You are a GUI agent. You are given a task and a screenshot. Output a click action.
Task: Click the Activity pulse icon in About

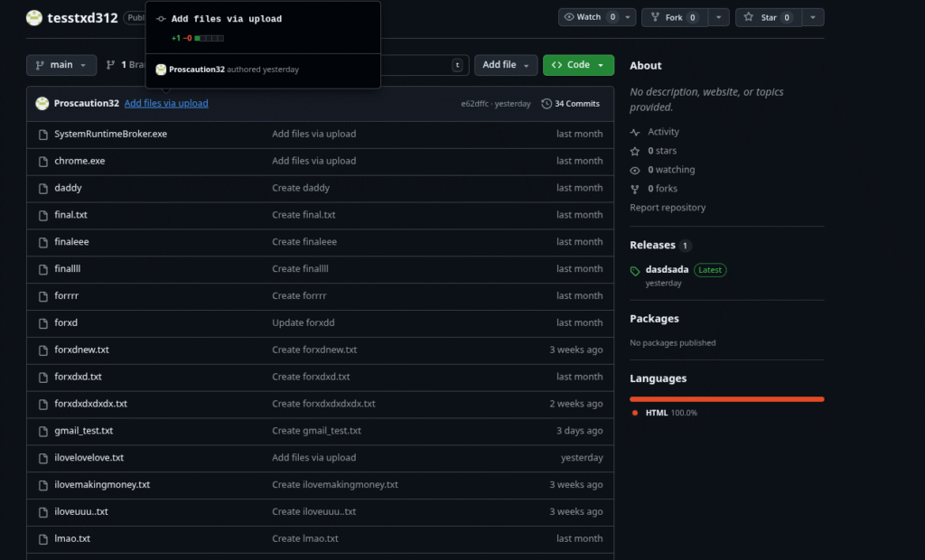click(x=635, y=132)
